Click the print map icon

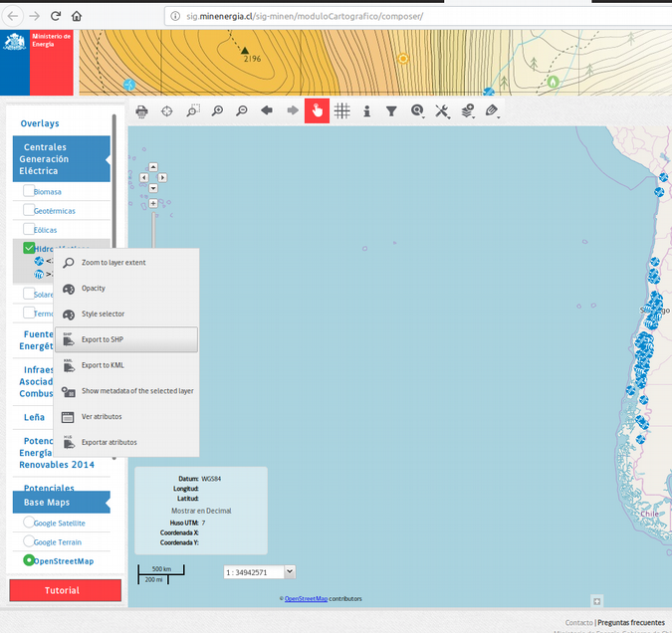coord(141,111)
